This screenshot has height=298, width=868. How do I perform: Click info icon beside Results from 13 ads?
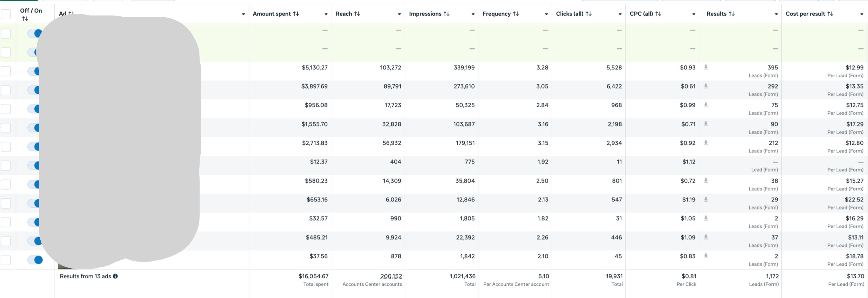(115, 276)
